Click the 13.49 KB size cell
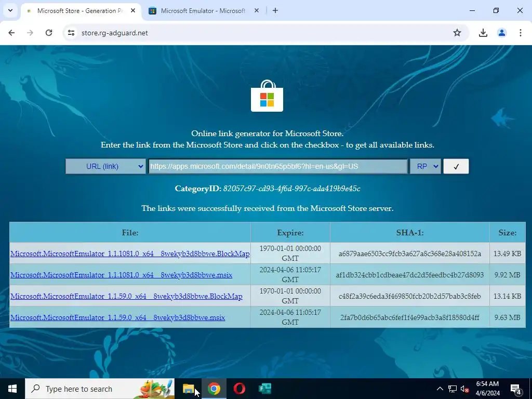Image resolution: width=532 pixels, height=399 pixels. (x=507, y=254)
